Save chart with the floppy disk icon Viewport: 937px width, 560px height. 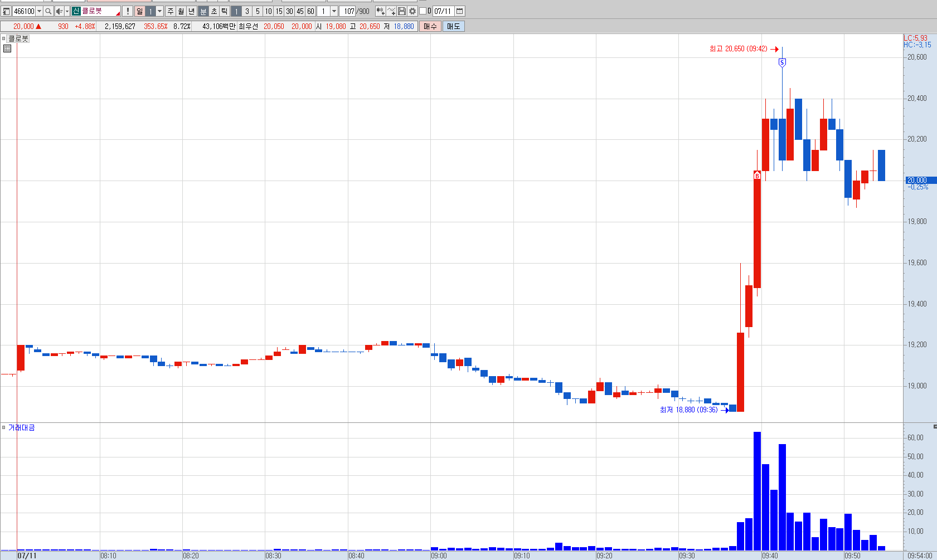point(402,11)
